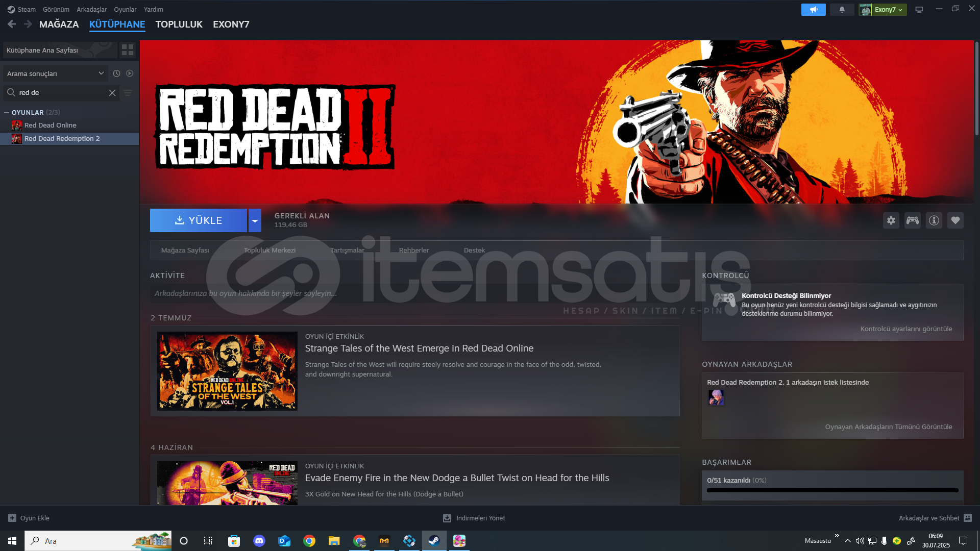
Task: Open Discord from the taskbar
Action: point(259,541)
